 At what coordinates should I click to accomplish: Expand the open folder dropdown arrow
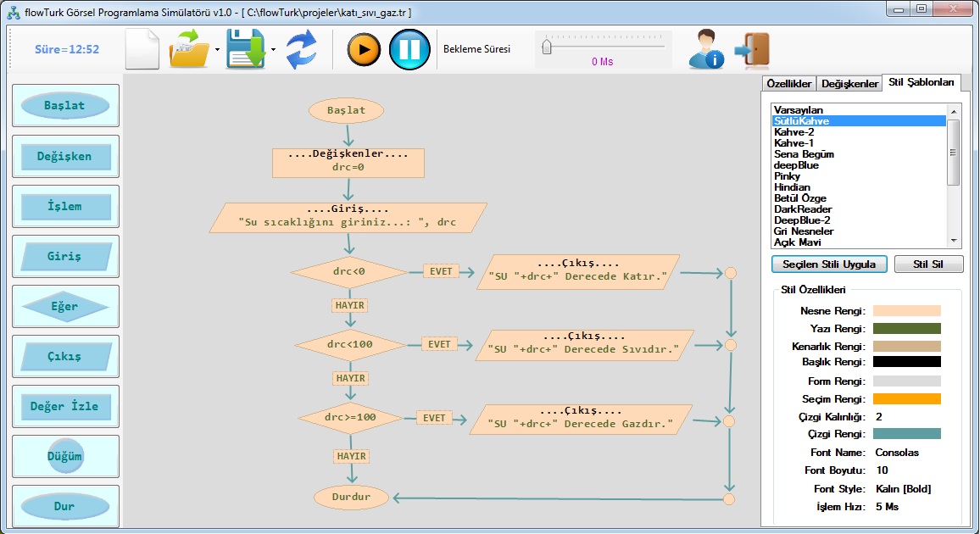pyautogui.click(x=218, y=50)
